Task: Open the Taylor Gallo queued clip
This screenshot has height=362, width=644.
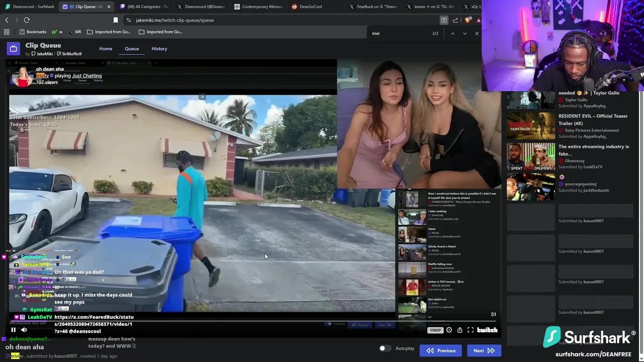Action: click(x=531, y=100)
